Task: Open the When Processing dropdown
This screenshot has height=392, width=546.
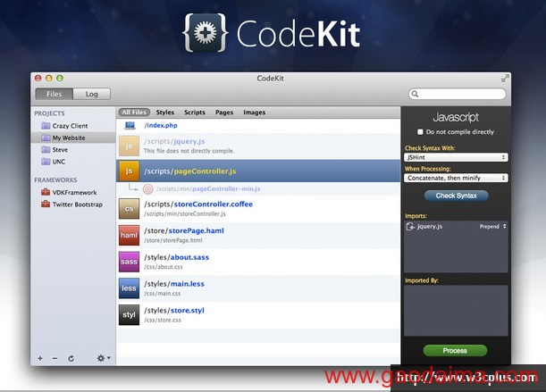Action: click(x=456, y=178)
